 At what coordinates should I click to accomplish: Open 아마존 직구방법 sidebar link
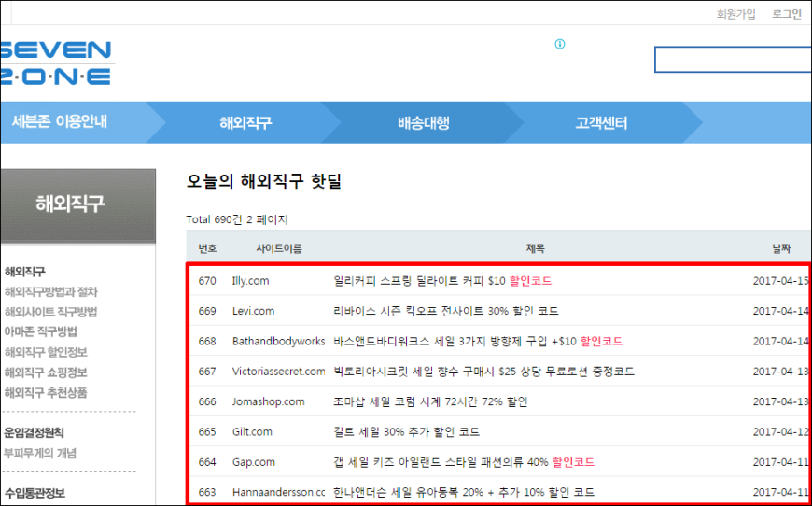click(x=40, y=331)
